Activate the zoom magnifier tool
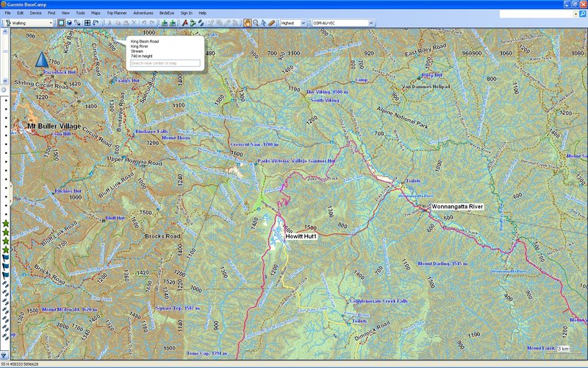Image resolution: width=588 pixels, height=368 pixels. [x=256, y=23]
